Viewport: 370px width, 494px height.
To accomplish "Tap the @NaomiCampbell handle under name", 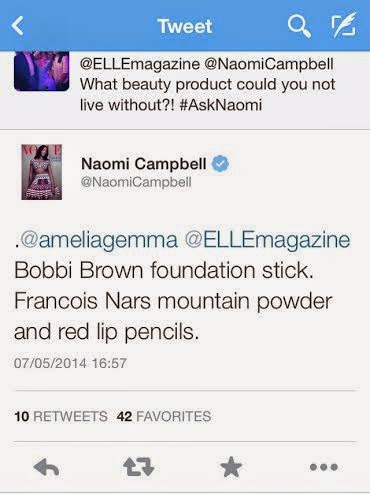I will point(136,182).
